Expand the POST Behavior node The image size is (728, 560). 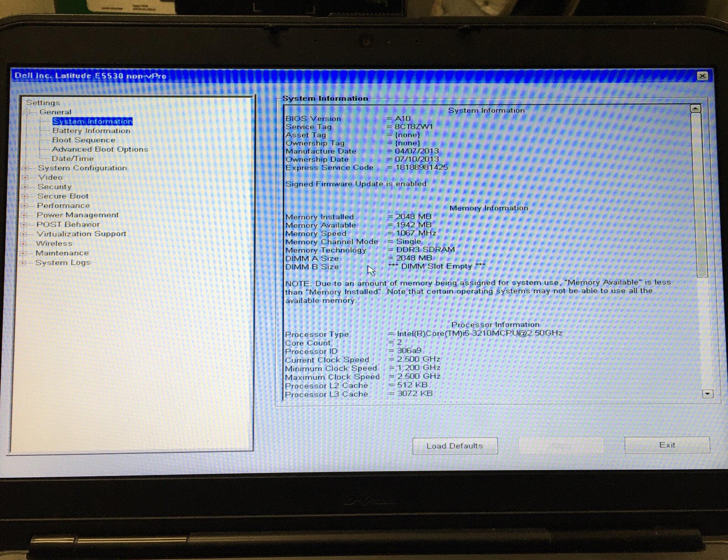(24, 225)
